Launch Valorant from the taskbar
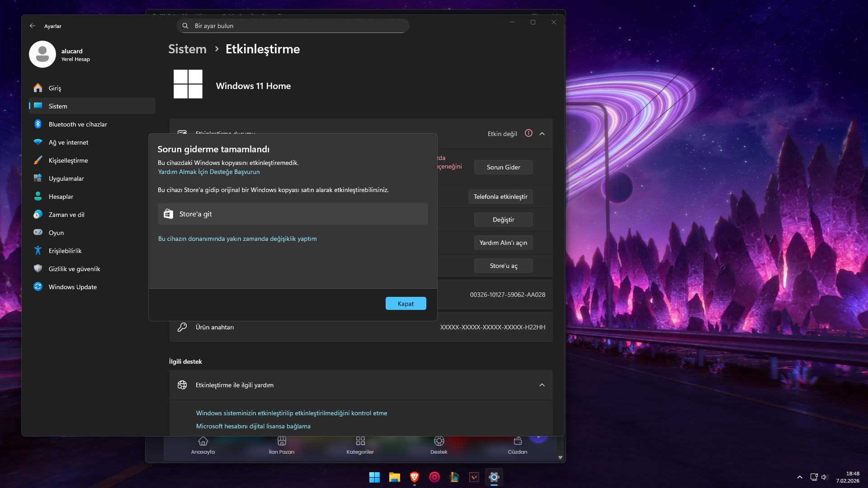Image resolution: width=868 pixels, height=488 pixels. 474,477
